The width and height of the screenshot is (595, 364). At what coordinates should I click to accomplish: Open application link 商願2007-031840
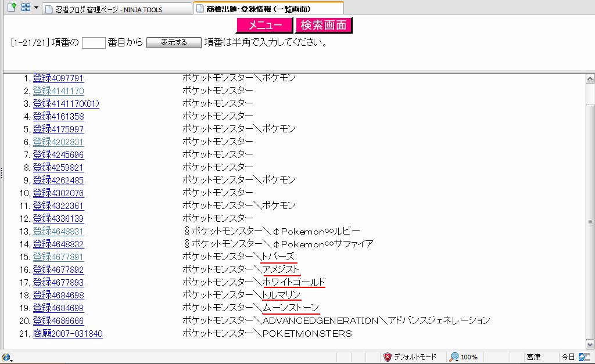[67, 334]
